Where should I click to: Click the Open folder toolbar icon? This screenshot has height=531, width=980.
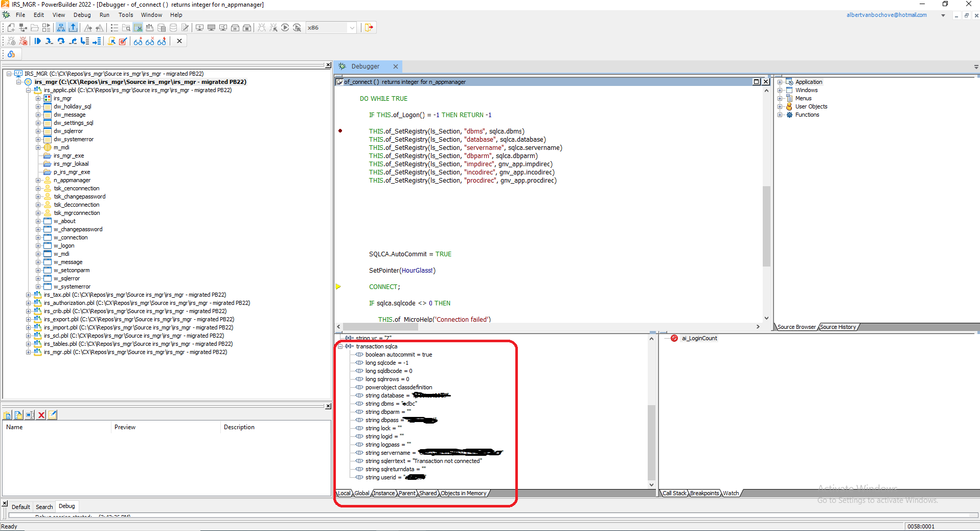(x=35, y=28)
